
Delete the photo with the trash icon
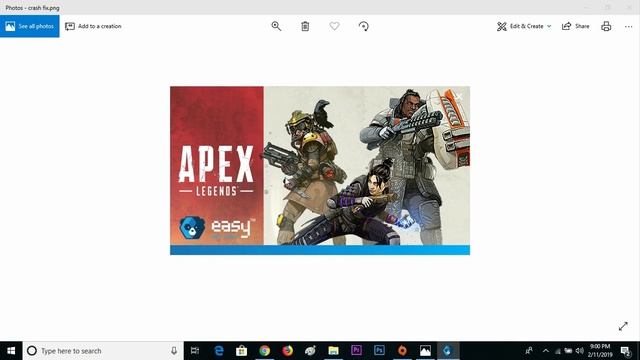pyautogui.click(x=305, y=26)
